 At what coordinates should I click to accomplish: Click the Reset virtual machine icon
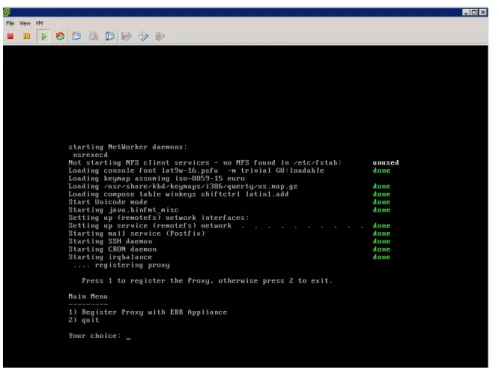click(x=60, y=36)
